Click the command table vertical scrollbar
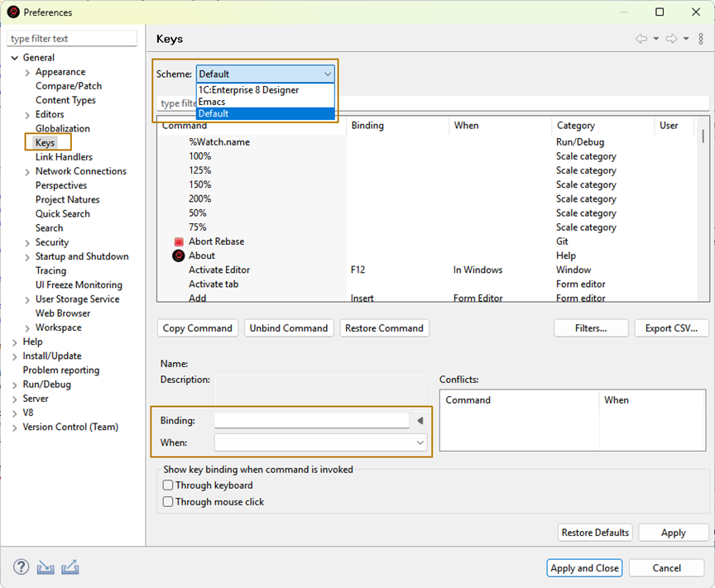 pos(703,136)
